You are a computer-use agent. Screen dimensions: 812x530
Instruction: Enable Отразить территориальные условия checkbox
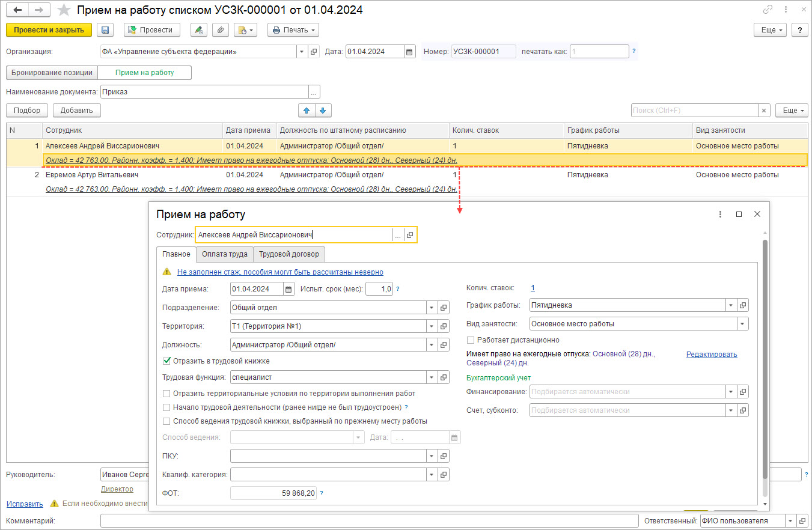[166, 394]
